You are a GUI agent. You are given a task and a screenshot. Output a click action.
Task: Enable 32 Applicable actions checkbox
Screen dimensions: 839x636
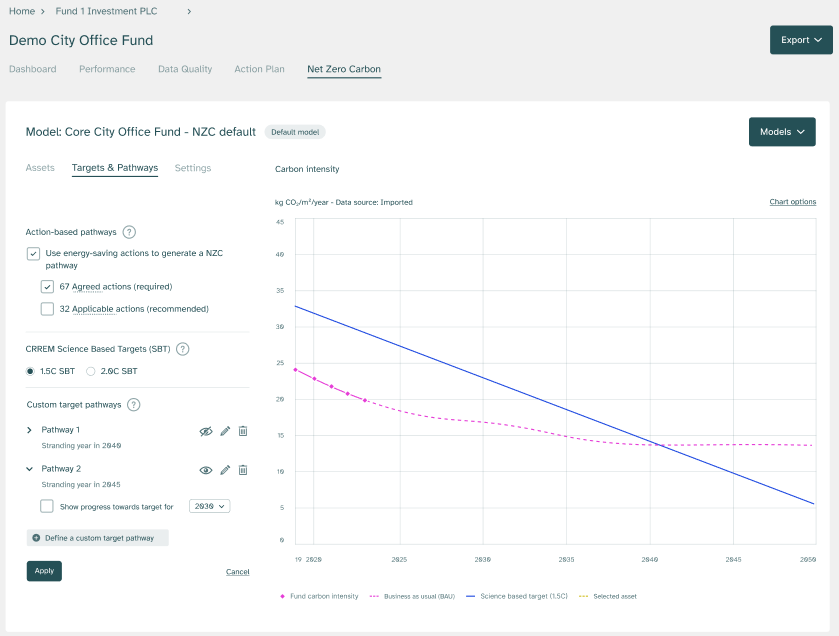[47, 309]
